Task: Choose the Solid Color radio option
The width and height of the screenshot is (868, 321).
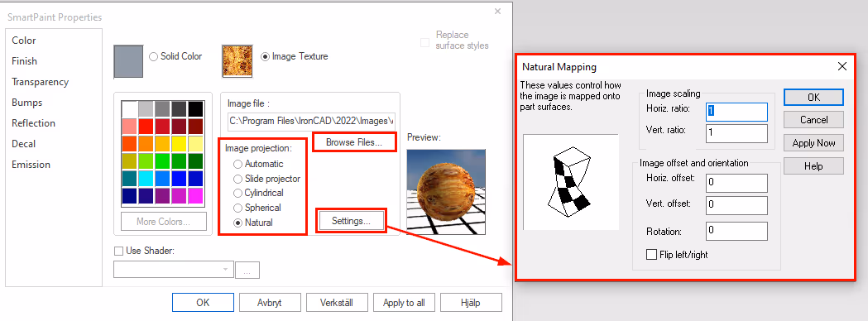Action: point(154,56)
